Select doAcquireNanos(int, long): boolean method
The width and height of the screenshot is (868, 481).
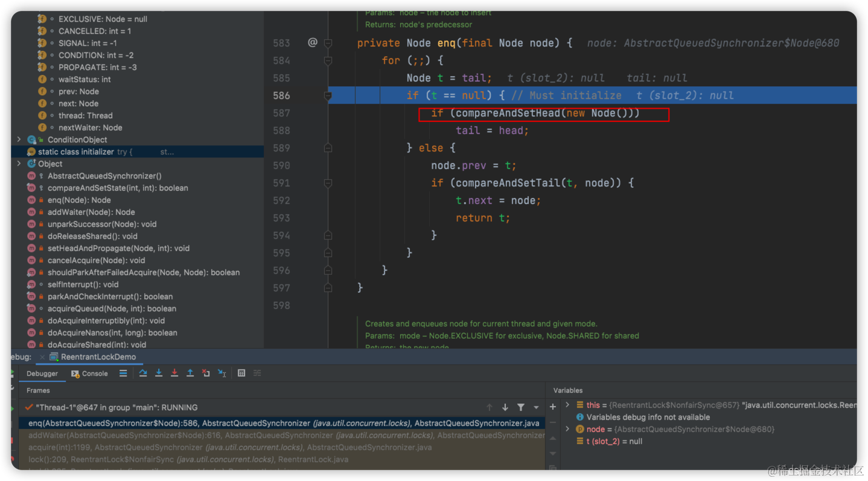[112, 333]
